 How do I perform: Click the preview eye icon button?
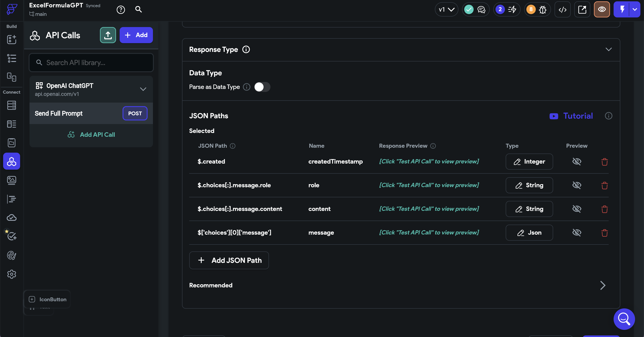pos(602,9)
